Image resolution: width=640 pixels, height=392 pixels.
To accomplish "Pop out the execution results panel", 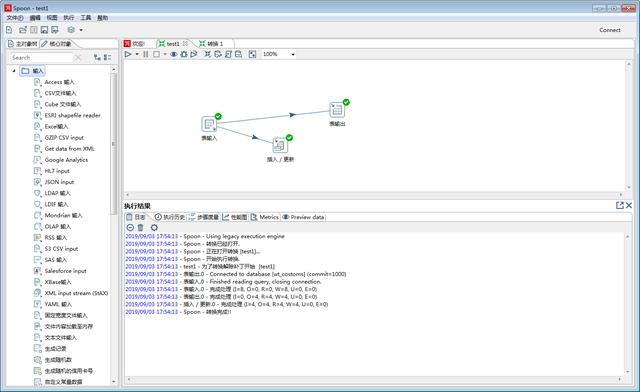I will (x=620, y=205).
